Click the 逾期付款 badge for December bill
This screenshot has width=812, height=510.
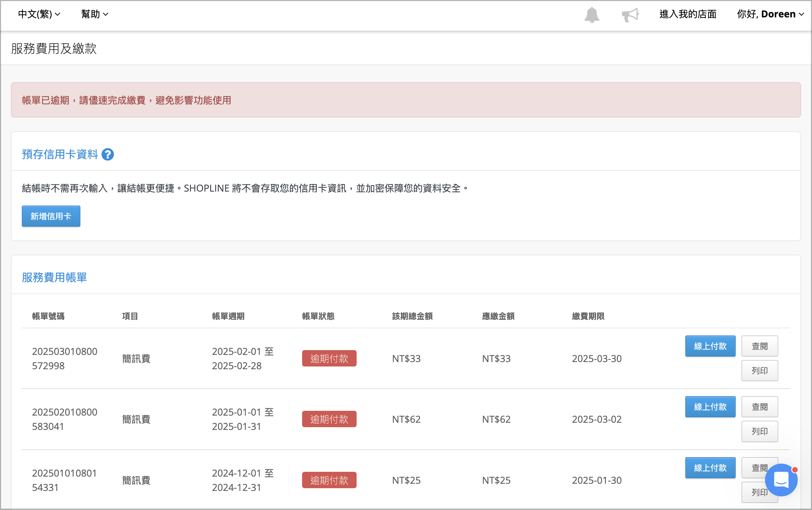[x=329, y=480]
